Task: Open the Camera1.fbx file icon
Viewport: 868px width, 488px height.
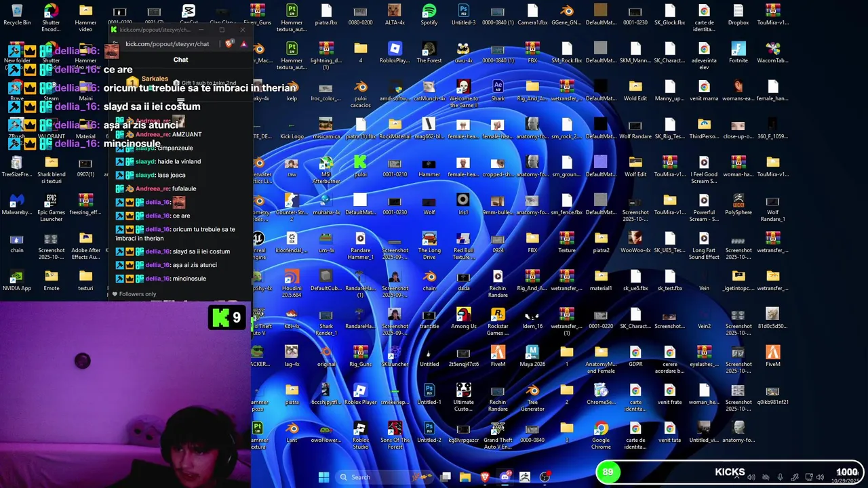Action: coord(532,15)
